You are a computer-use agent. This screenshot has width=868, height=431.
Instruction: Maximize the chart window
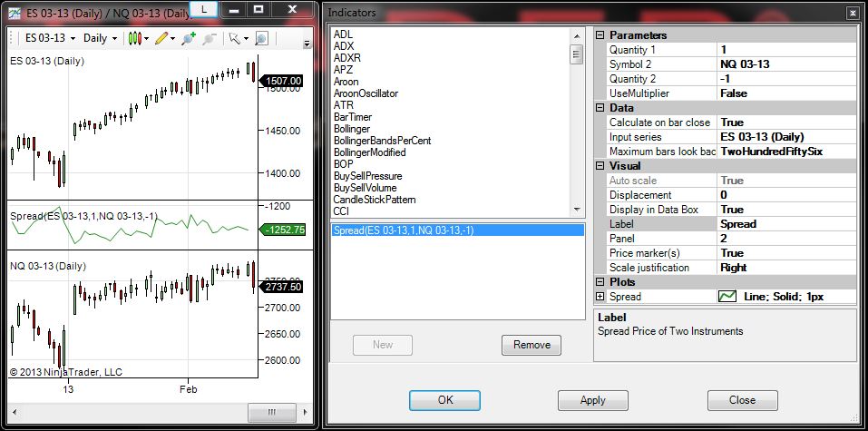(258, 9)
